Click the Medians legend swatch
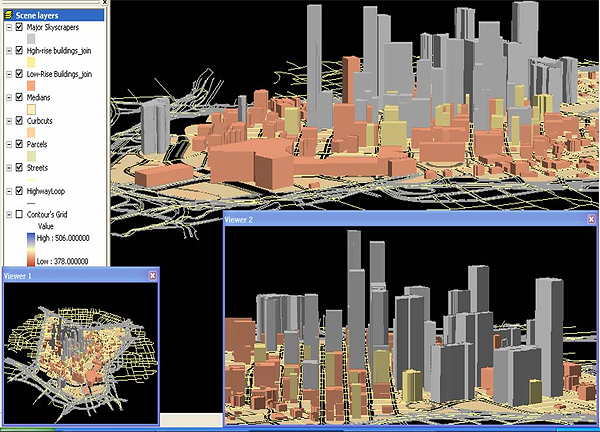 tap(31, 109)
